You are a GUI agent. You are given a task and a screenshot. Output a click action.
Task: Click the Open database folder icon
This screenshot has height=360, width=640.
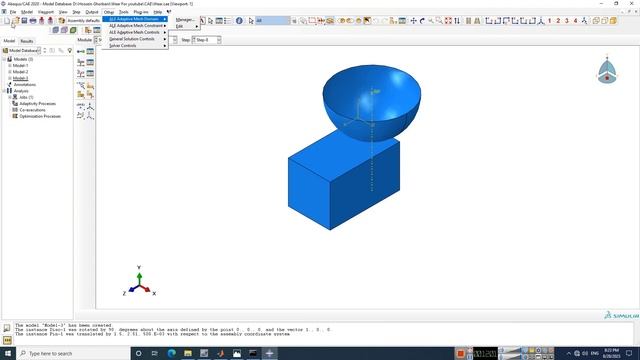click(16, 20)
